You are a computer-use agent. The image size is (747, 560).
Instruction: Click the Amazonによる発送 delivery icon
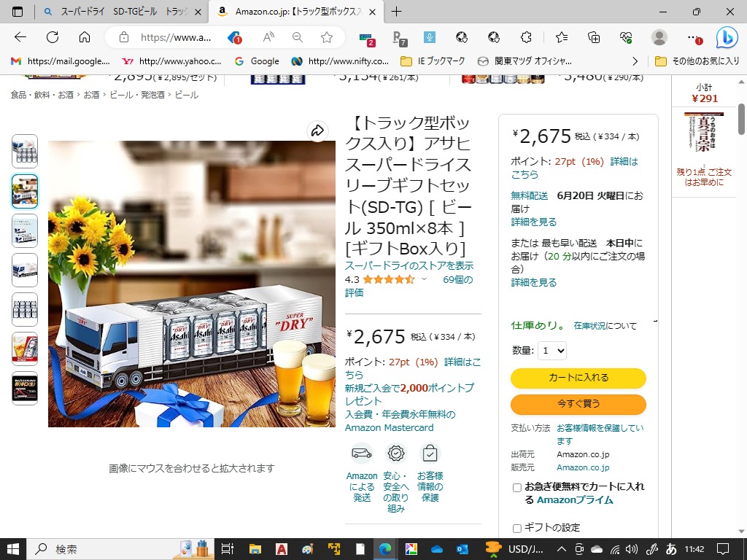click(x=362, y=453)
